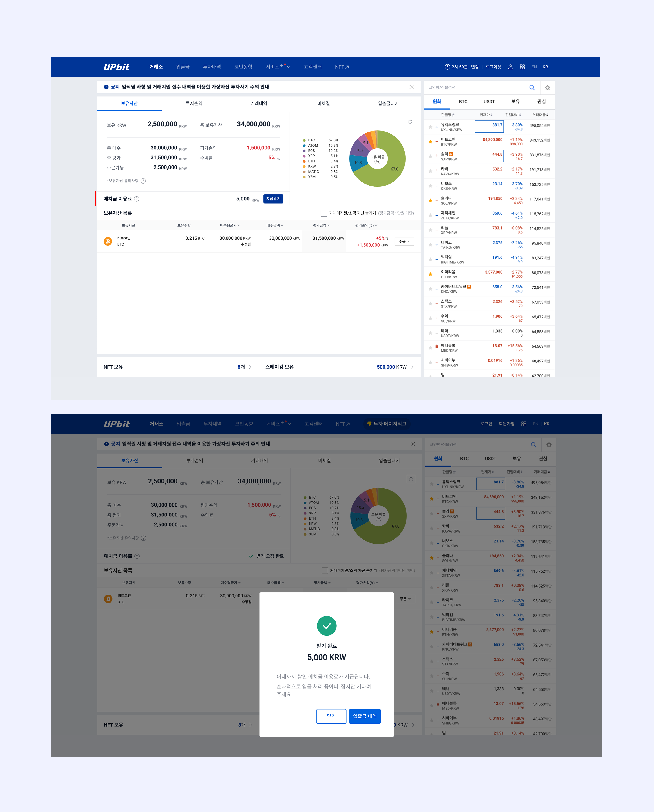
Task: Click the 지급받기 button
Action: tap(273, 199)
